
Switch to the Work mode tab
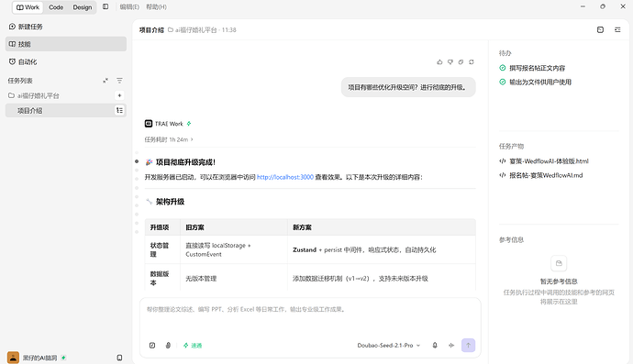coord(28,7)
